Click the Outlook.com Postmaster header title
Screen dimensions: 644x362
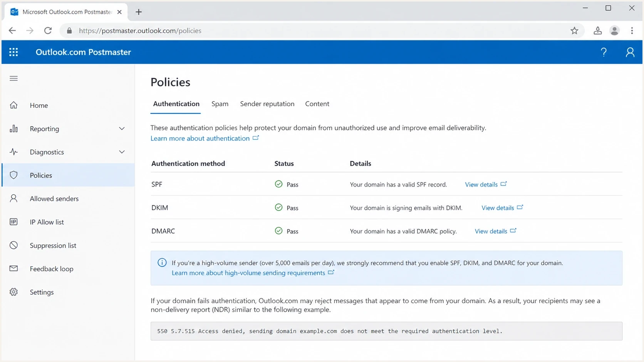[x=83, y=52]
